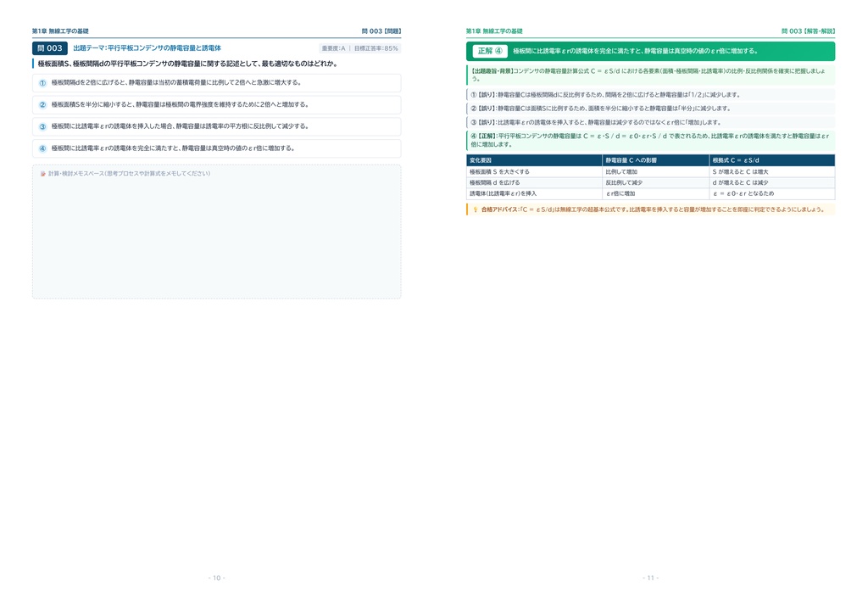Click 第1章 無線工学の基礎 on the question page
Image resolution: width=868 pixels, height=614 pixels.
(x=60, y=31)
